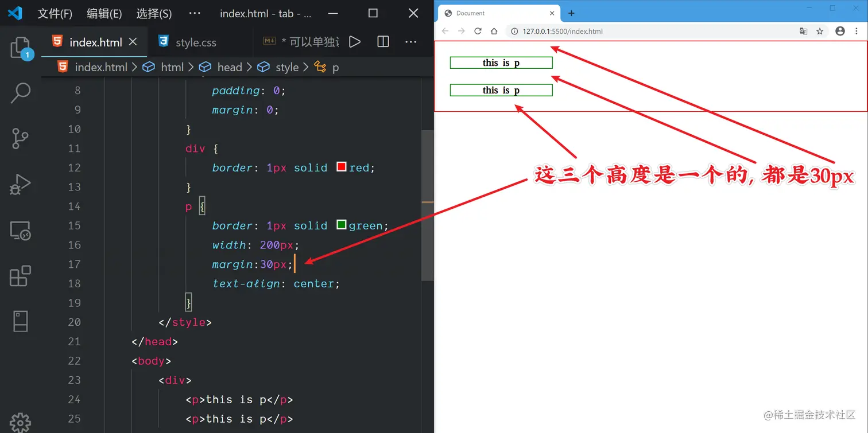Open the Extensions view
868x433 pixels.
[x=21, y=276]
